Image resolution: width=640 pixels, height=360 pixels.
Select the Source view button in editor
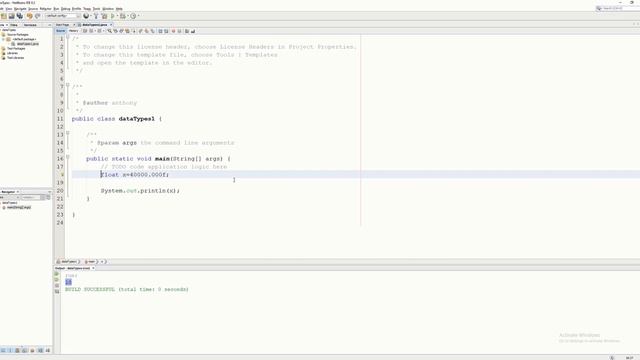click(61, 31)
